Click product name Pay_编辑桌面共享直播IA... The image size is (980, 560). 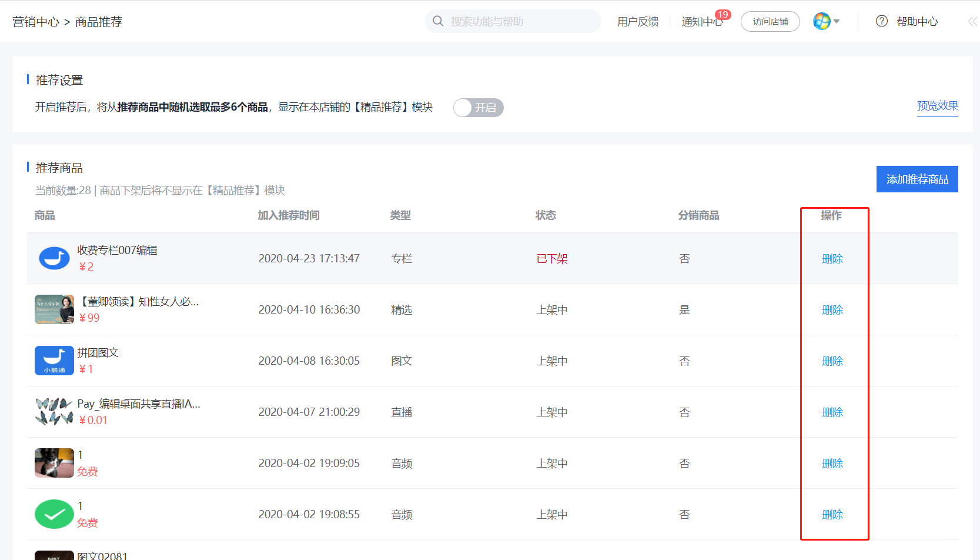click(x=139, y=404)
